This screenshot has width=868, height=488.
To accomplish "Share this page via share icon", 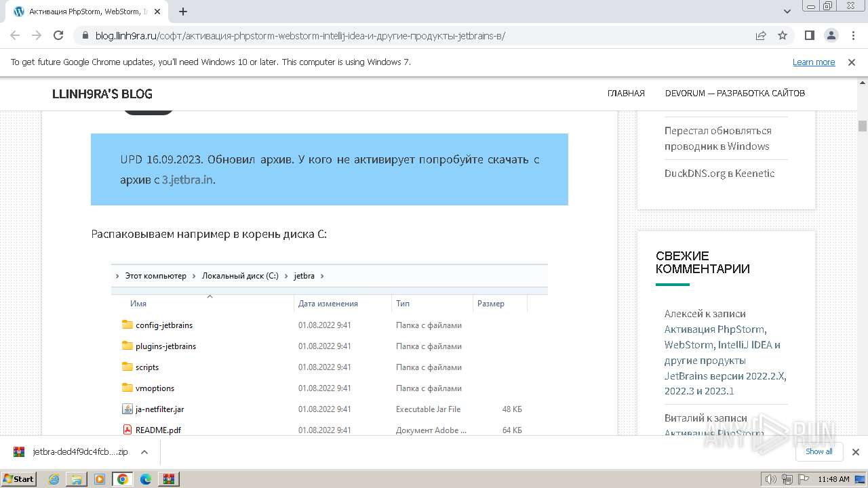I will [761, 36].
